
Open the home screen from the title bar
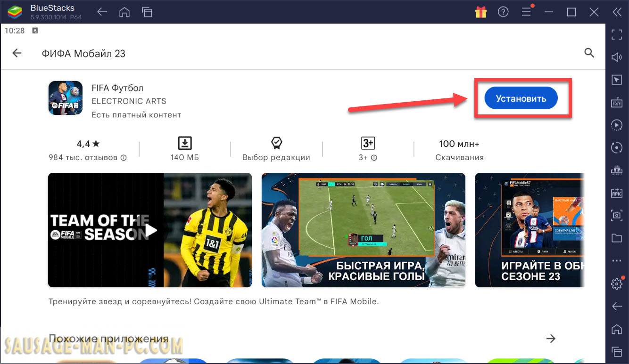[124, 12]
